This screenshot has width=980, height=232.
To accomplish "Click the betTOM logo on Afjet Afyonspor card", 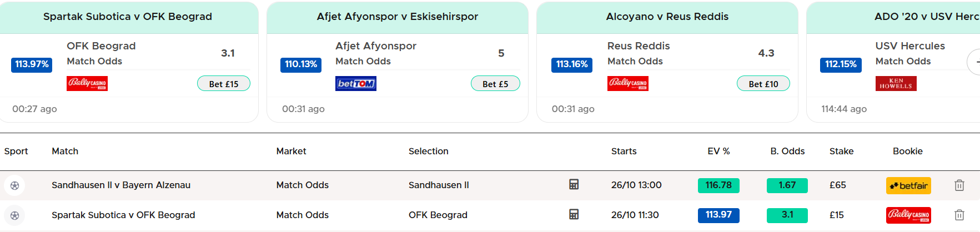I will point(356,84).
